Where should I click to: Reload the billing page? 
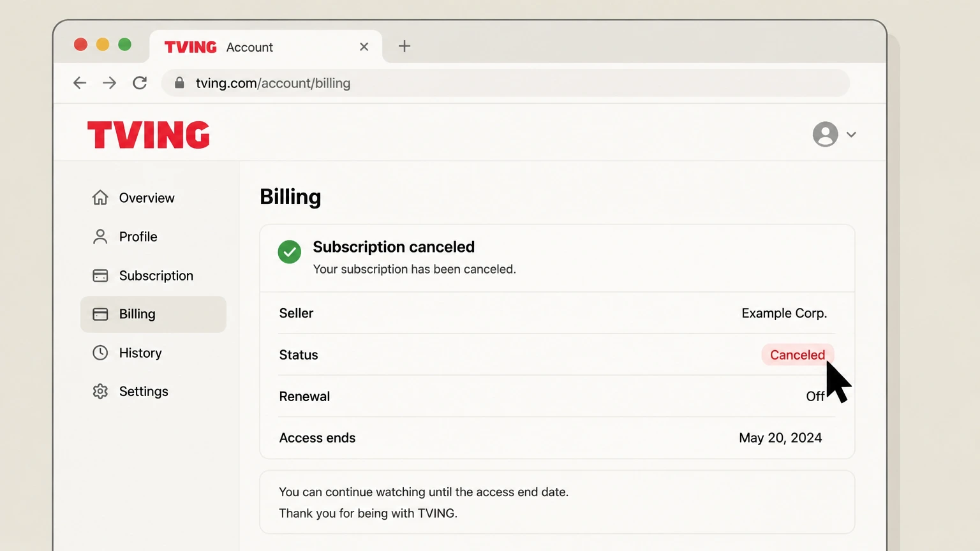[x=140, y=83]
